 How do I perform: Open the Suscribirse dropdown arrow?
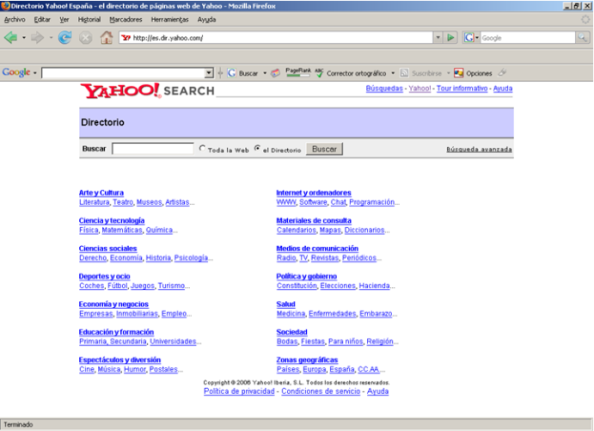coord(448,73)
